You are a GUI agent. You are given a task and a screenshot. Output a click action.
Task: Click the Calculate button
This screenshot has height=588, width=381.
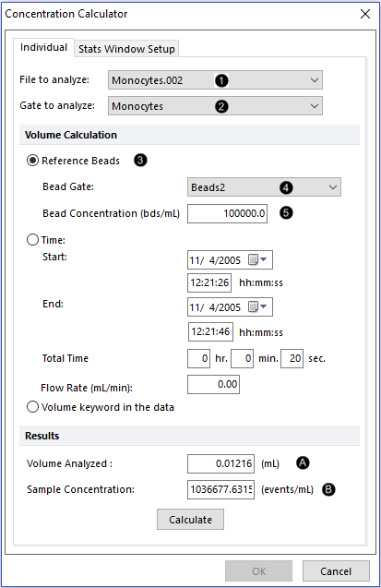click(x=190, y=520)
